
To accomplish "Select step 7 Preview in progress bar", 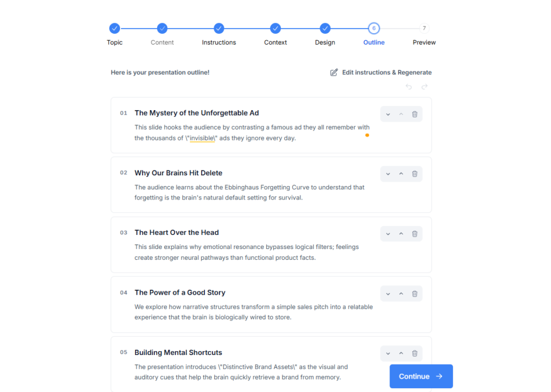I will pos(424,28).
